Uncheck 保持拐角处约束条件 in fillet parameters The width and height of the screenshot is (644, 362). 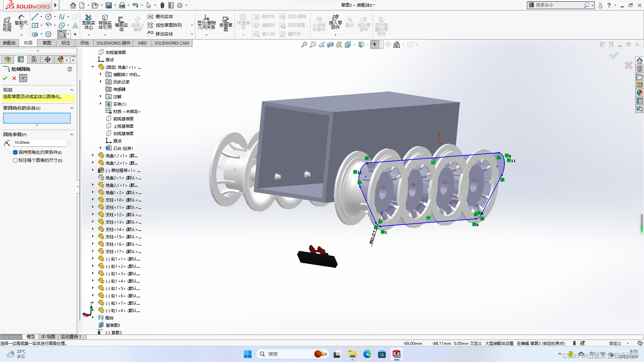[x=15, y=152]
